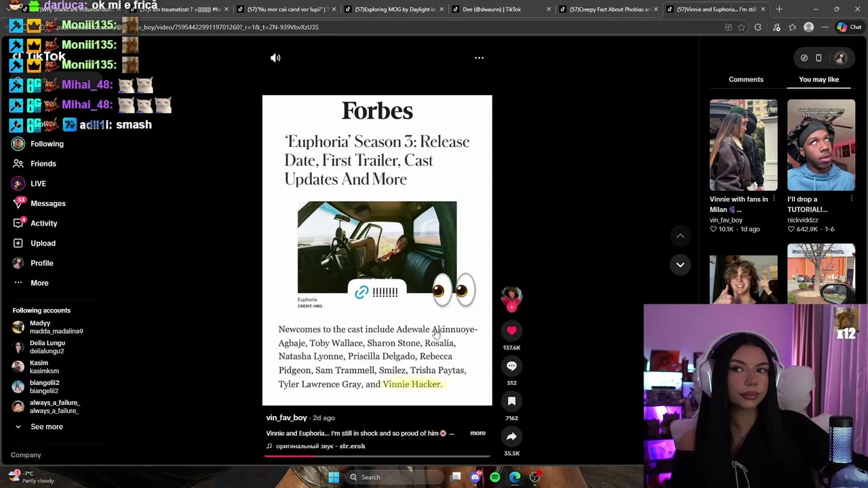Open browser split screen icon
Screen dimensions: 868x488
pos(728,27)
